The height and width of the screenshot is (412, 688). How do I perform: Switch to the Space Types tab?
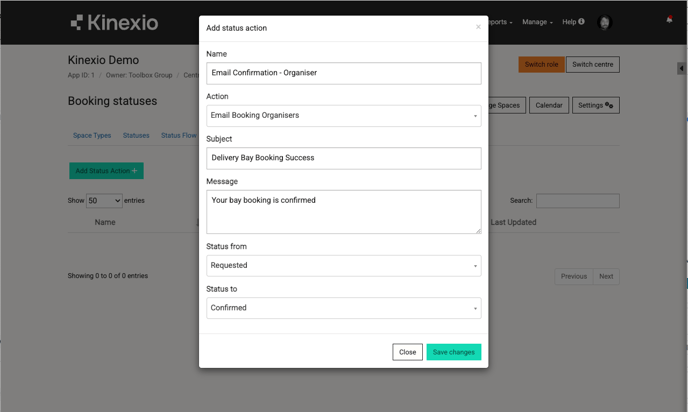(92, 136)
